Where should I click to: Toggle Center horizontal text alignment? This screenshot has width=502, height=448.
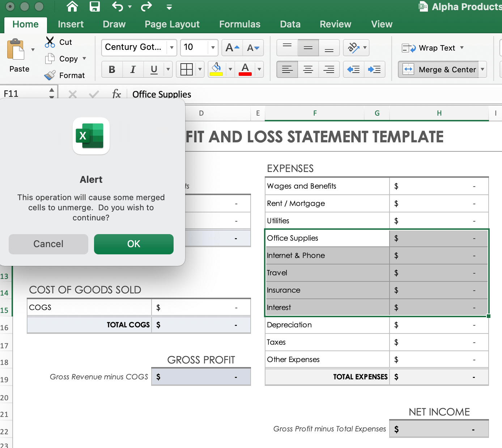(x=308, y=69)
